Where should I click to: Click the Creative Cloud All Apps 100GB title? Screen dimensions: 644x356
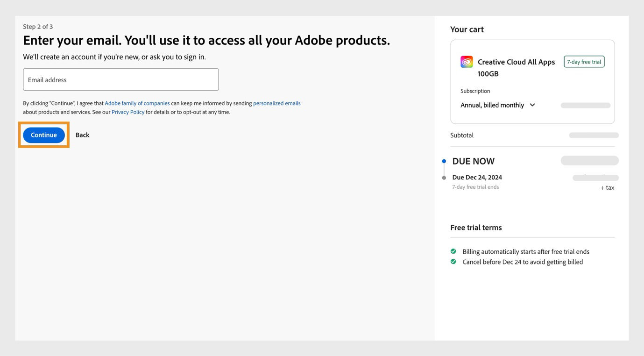click(516, 68)
